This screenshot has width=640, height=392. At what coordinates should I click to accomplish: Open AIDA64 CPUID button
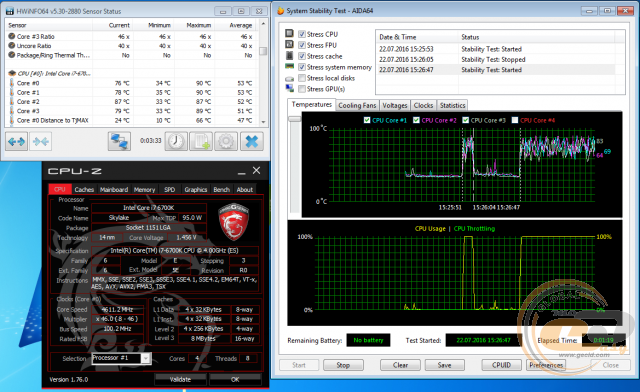pos(501,365)
